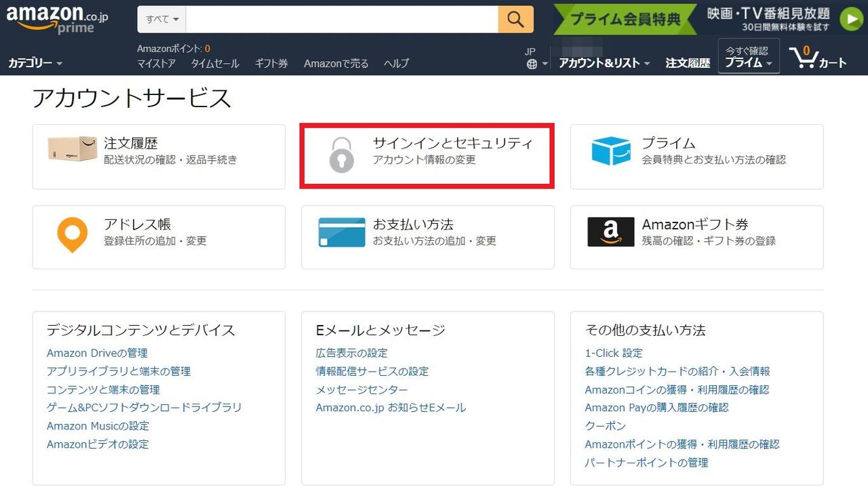Open ゲーム&PCソフトダウンロードライブラリ link
868x500 pixels.
[x=144, y=408]
